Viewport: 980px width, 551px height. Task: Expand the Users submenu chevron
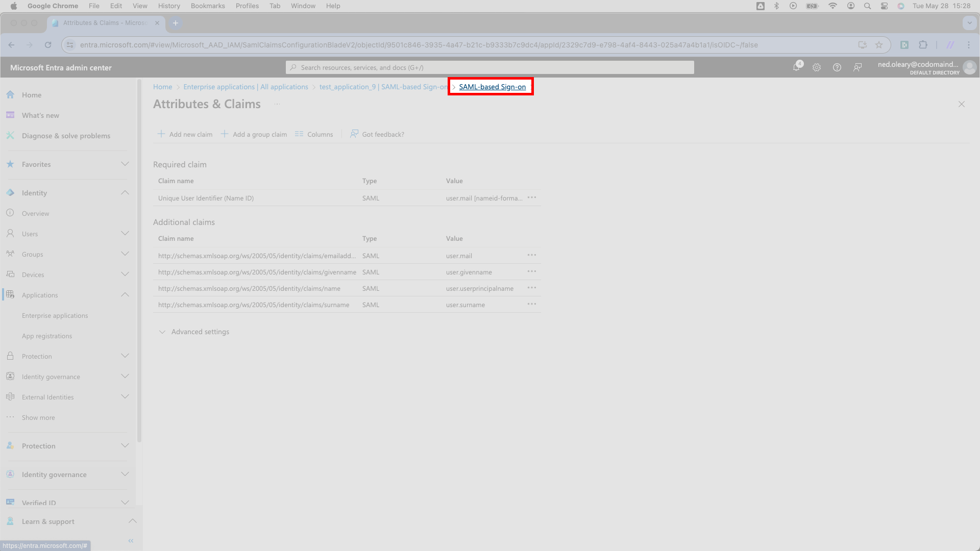(x=125, y=234)
